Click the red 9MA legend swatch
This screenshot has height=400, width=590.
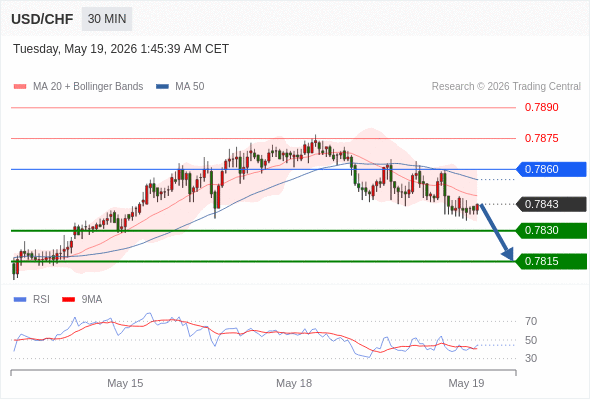click(x=68, y=300)
